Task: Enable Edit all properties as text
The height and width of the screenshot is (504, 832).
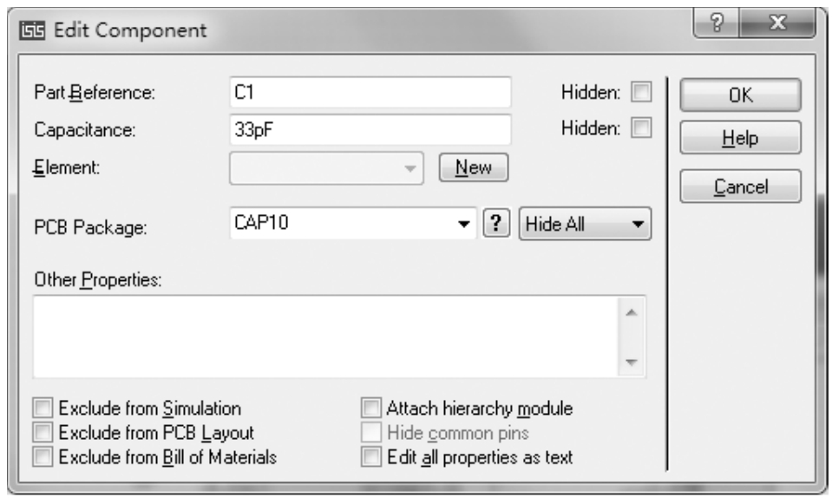Action: tap(371, 456)
